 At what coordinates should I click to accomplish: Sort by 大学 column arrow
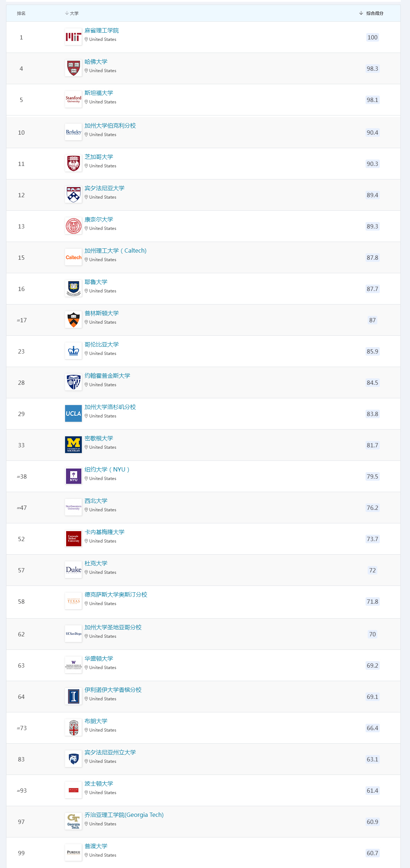click(67, 13)
